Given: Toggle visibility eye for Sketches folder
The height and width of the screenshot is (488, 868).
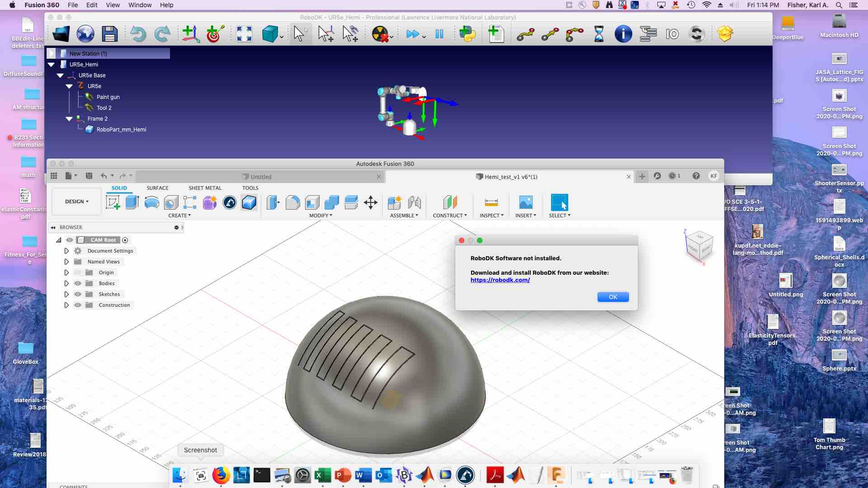Looking at the screenshot, I should coord(78,294).
